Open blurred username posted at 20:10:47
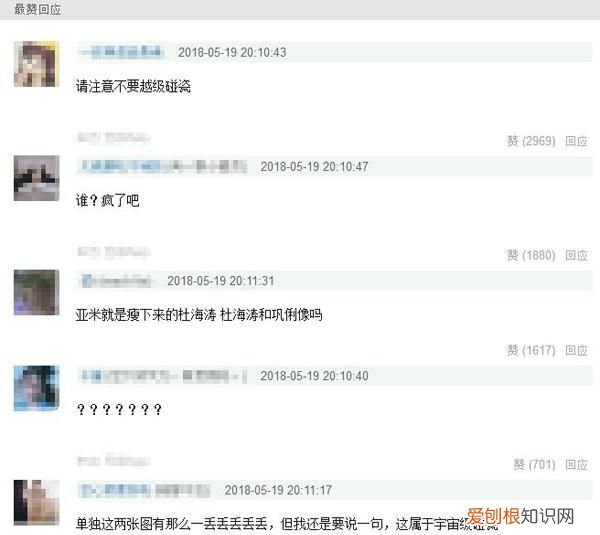Screen dimensions: 600x535 [x=163, y=166]
